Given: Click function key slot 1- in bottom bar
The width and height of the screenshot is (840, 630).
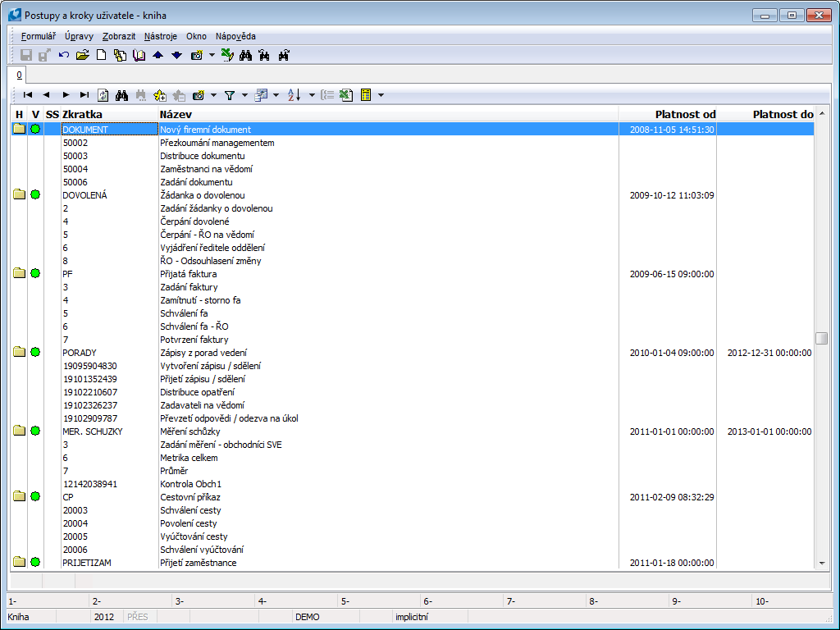Looking at the screenshot, I should pyautogui.click(x=48, y=601).
